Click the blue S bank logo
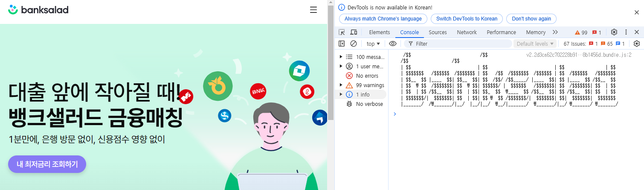 pyautogui.click(x=224, y=115)
